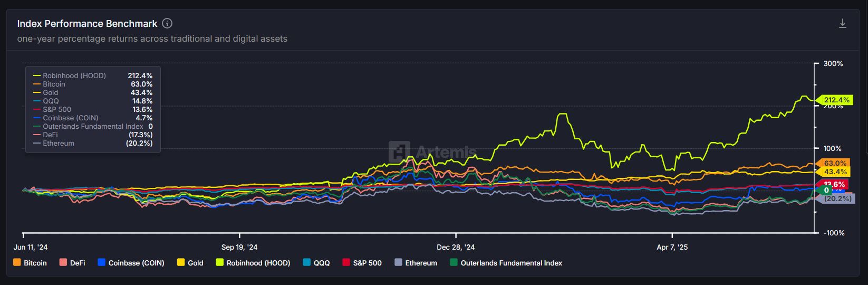This screenshot has width=868, height=285.
Task: Toggle the QQQ series in the legend
Action: 316,263
